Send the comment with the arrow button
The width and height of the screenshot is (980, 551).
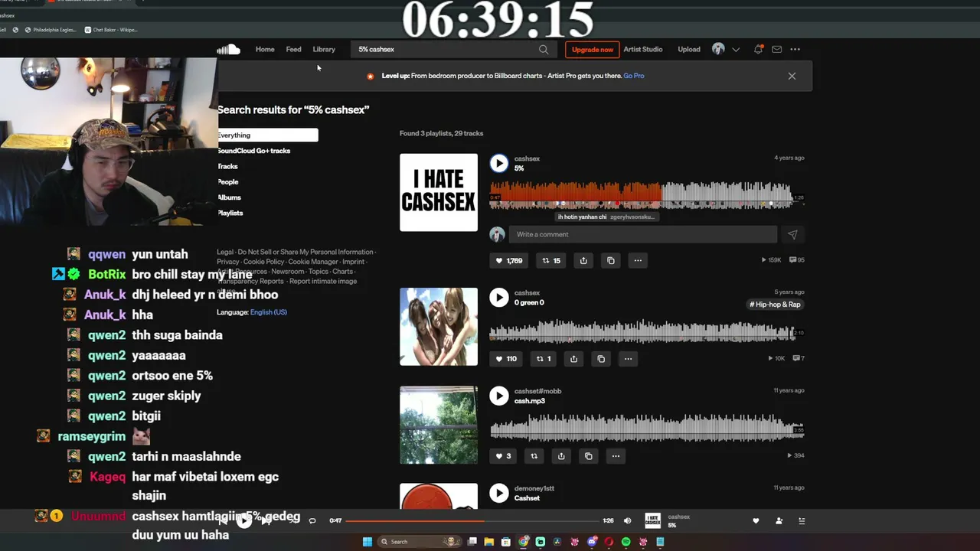point(792,234)
